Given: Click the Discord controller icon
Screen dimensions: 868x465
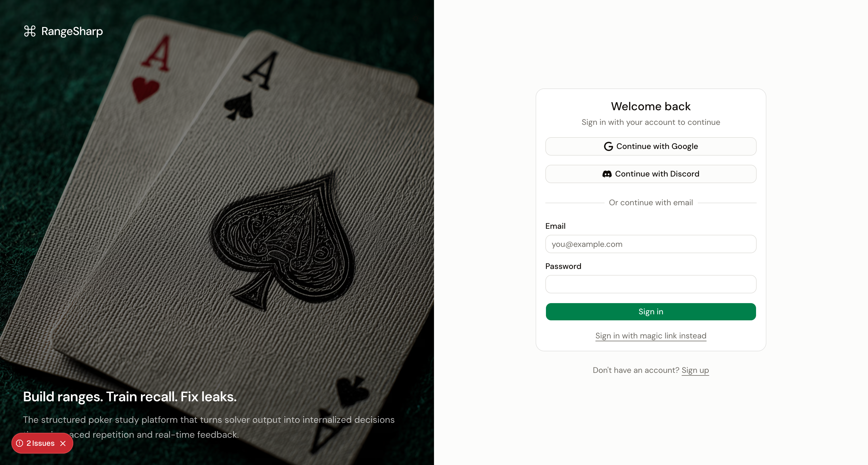Looking at the screenshot, I should click(607, 174).
